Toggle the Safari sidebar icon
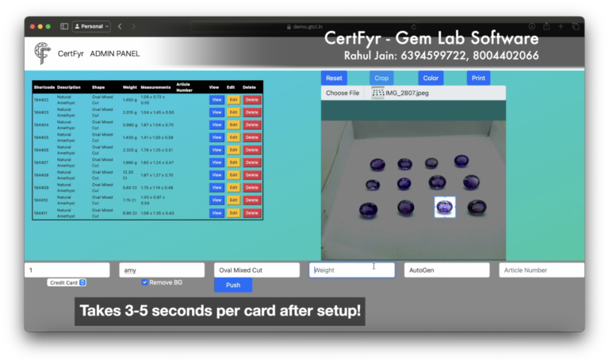Viewport: 609px width, 364px height. [x=64, y=26]
